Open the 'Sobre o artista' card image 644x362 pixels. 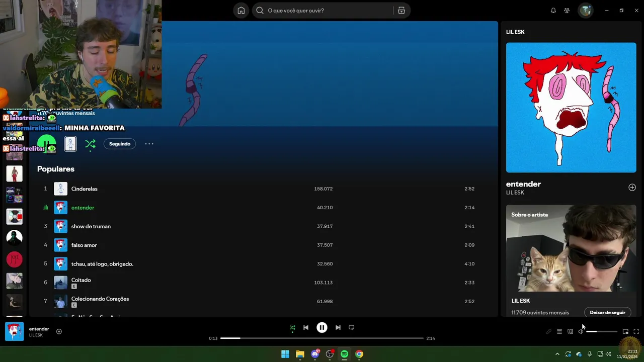pos(571,248)
